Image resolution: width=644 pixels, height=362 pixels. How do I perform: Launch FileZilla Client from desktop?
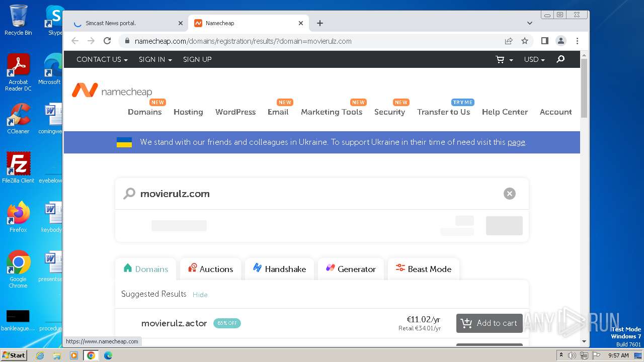pos(18,168)
